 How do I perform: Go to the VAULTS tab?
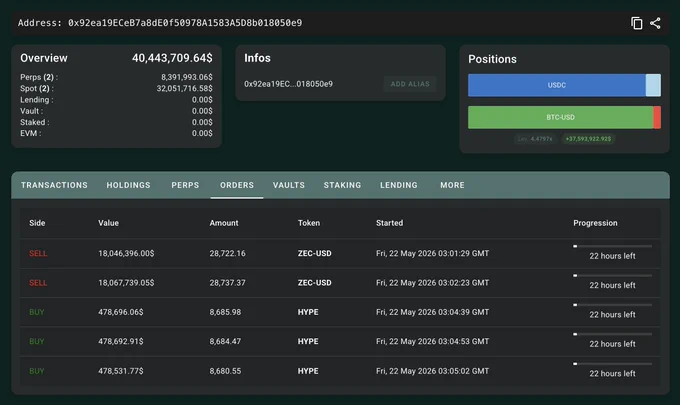coord(289,185)
